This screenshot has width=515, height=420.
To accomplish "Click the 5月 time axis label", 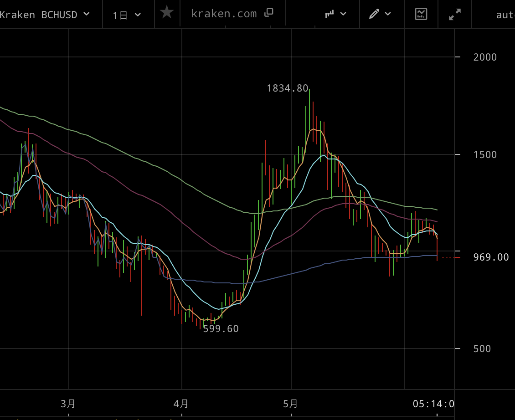I will point(291,404).
